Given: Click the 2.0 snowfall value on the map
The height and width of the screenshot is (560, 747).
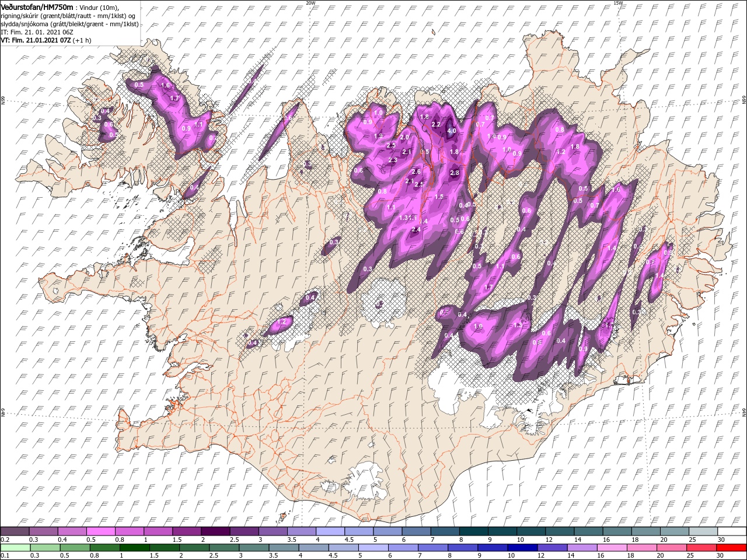Looking at the screenshot, I should pyautogui.click(x=404, y=137).
